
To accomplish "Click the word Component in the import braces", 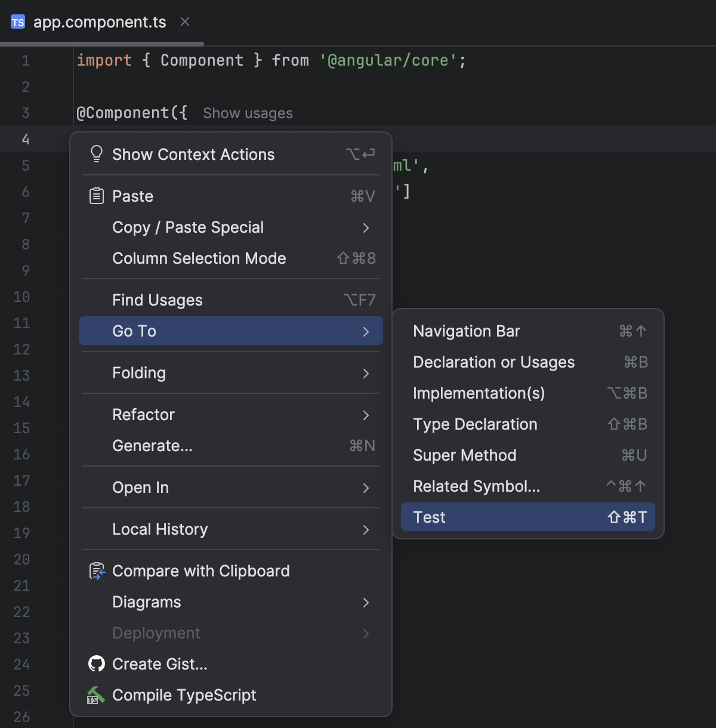I will point(202,60).
